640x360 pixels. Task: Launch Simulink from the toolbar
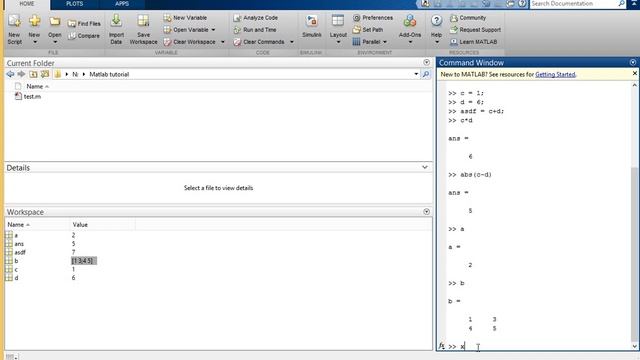click(x=312, y=27)
